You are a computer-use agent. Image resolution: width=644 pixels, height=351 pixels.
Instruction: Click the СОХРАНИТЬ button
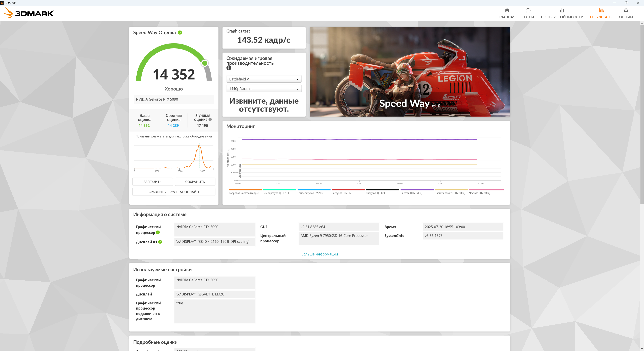point(195,182)
